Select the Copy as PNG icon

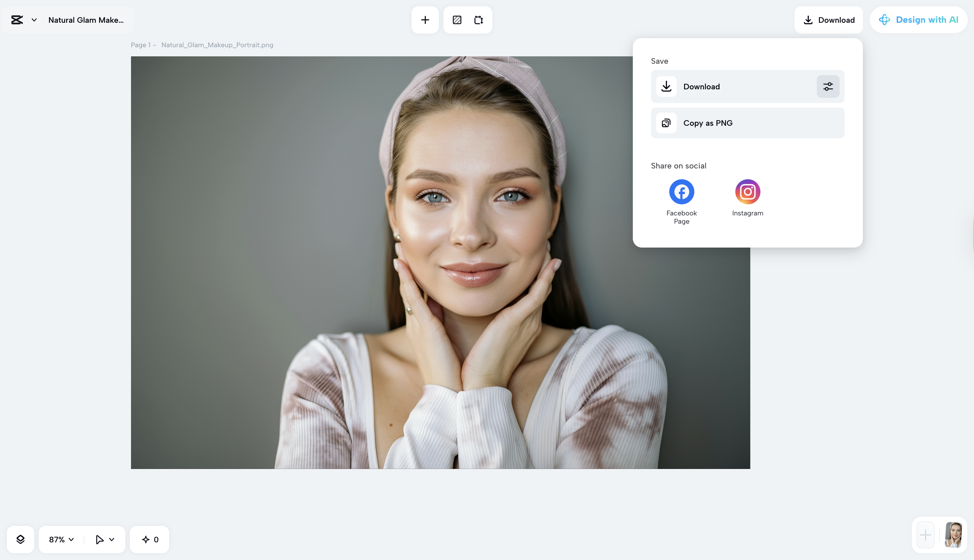click(x=666, y=123)
